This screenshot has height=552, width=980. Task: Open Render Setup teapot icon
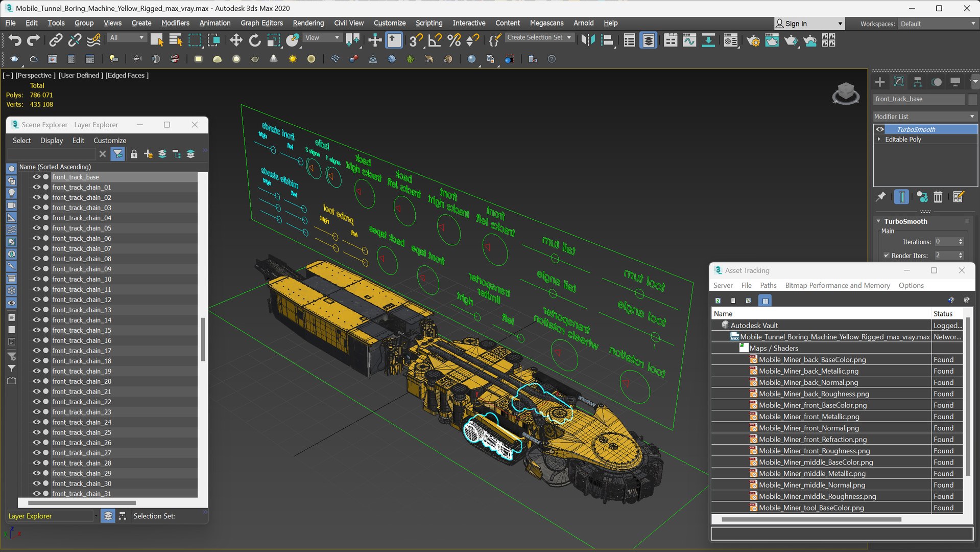click(x=753, y=40)
